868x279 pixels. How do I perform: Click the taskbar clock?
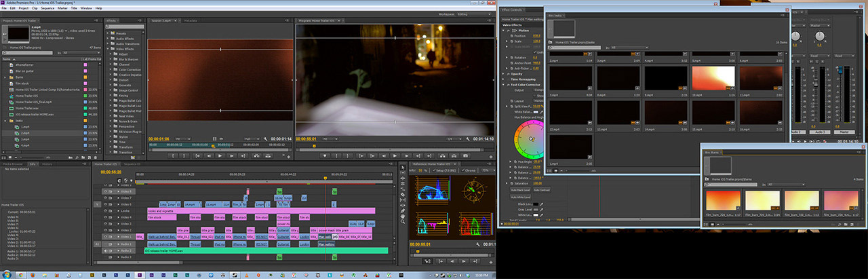click(x=483, y=274)
